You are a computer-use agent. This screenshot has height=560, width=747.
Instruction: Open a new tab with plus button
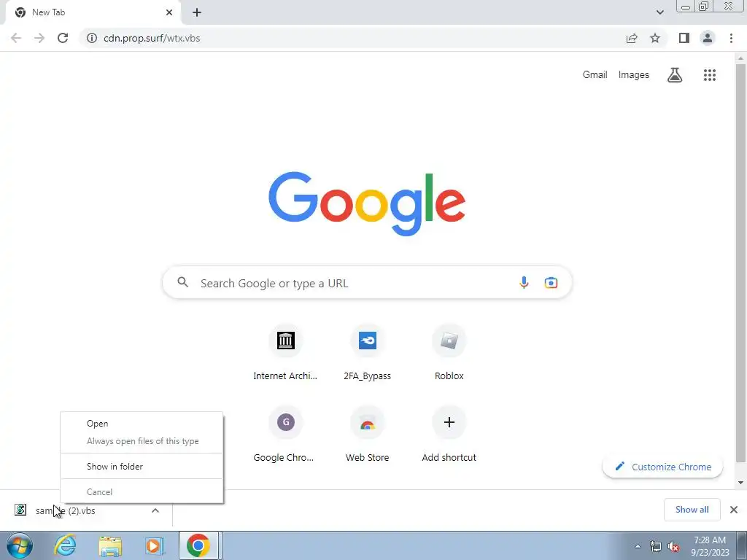[197, 12]
